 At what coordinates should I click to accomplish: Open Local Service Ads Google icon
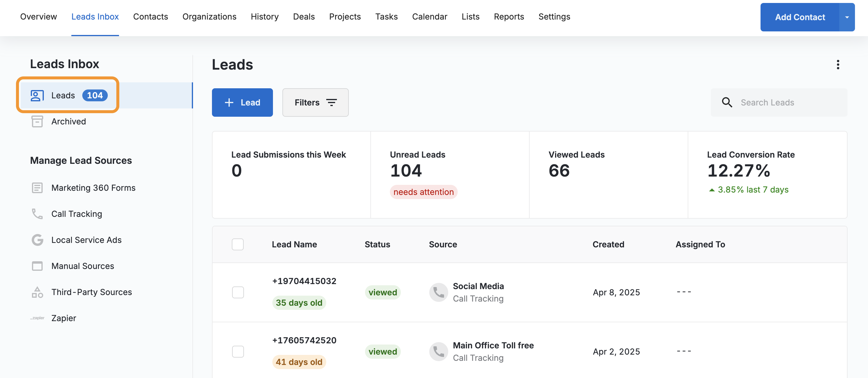click(37, 240)
